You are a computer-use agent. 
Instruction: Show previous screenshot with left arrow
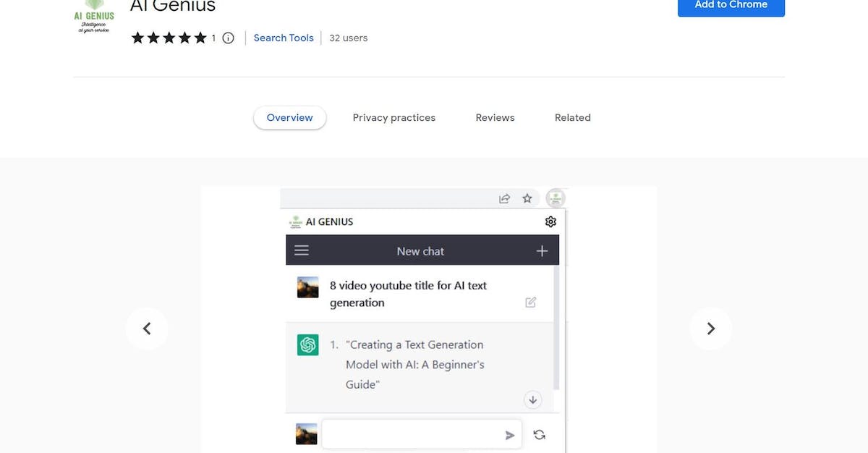147,329
